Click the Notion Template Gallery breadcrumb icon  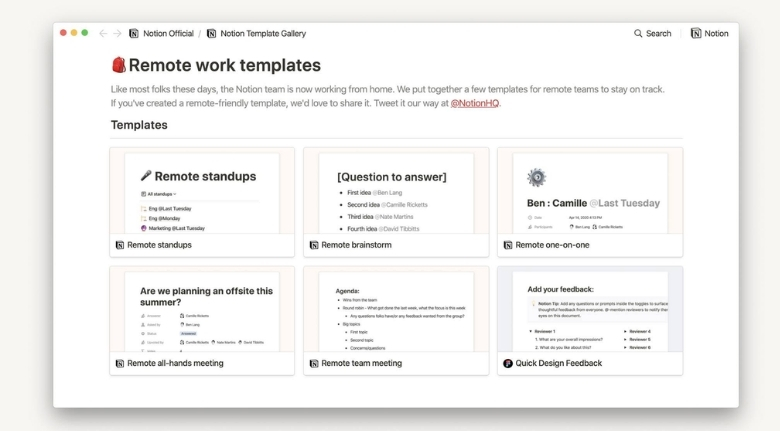click(211, 33)
